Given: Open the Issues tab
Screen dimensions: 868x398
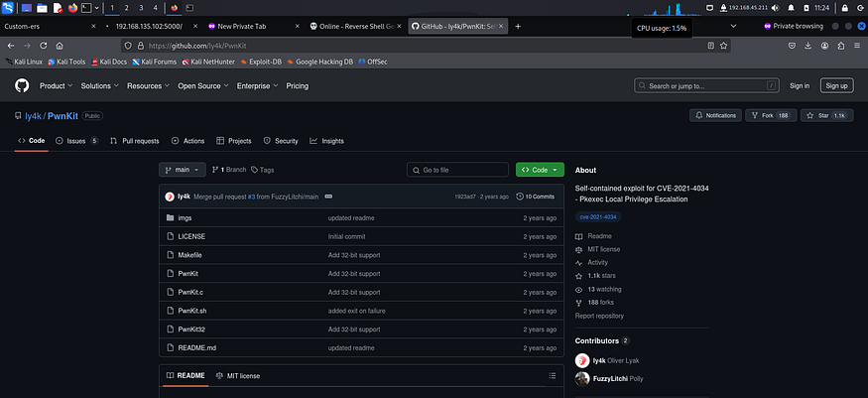Looking at the screenshot, I should 77,141.
